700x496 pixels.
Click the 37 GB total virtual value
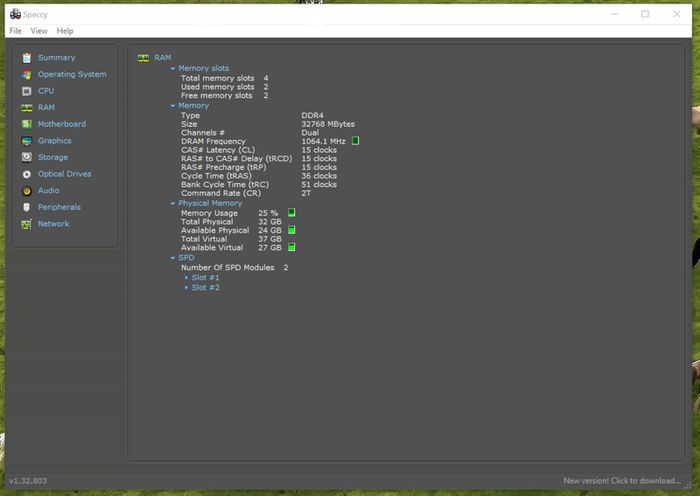pos(270,239)
